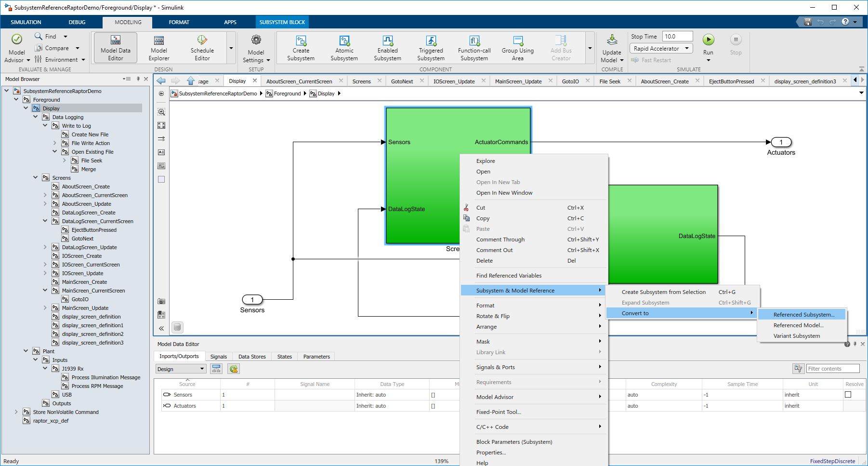Insert an Enabled Subsystem
The height and width of the screenshot is (466, 868).
[x=388, y=48]
